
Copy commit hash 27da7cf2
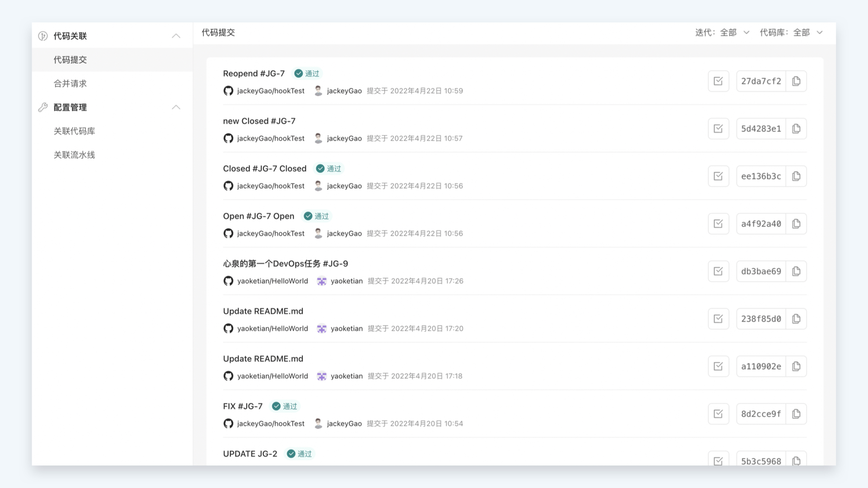coord(796,81)
